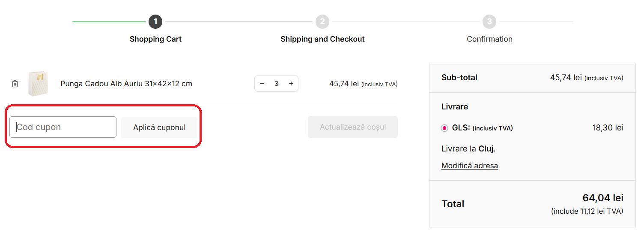Focus the Cod cupon input field

pyautogui.click(x=63, y=127)
